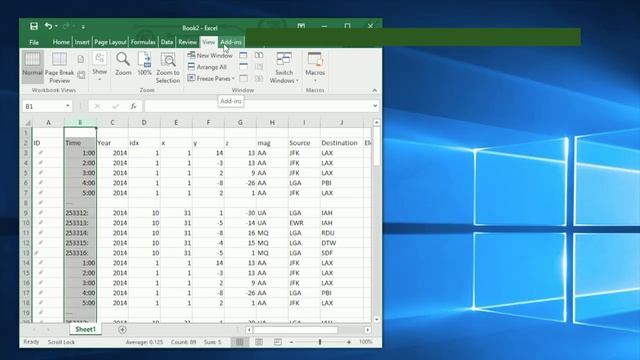Click Zoom to Selection
This screenshot has height=360, width=640.
[x=168, y=67]
